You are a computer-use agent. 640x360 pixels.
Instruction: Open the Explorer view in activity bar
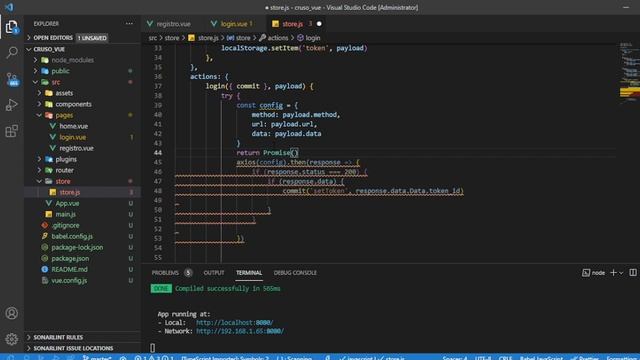click(x=11, y=27)
